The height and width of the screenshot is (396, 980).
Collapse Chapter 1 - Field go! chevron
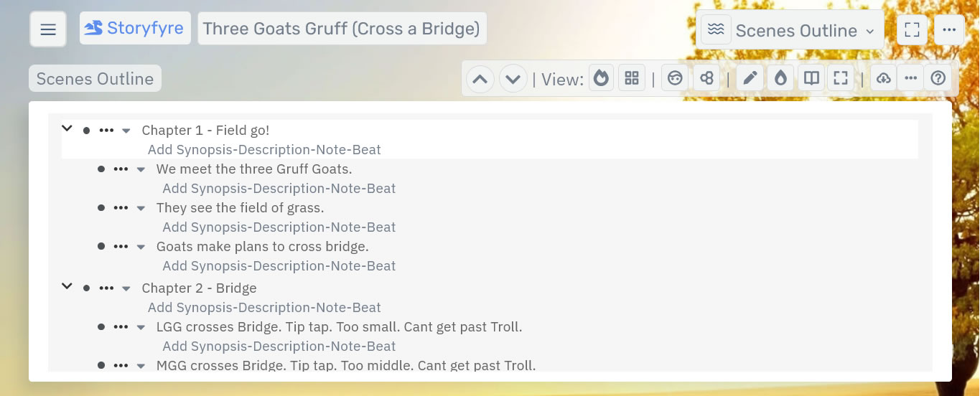point(67,128)
